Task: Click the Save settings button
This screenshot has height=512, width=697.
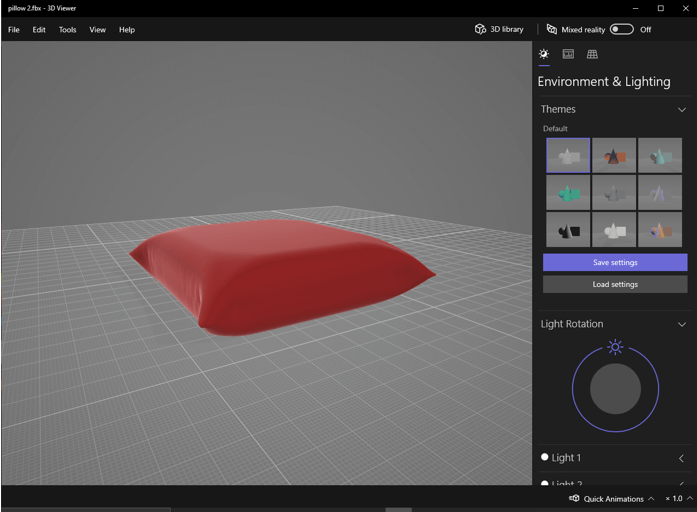Action: (x=615, y=263)
